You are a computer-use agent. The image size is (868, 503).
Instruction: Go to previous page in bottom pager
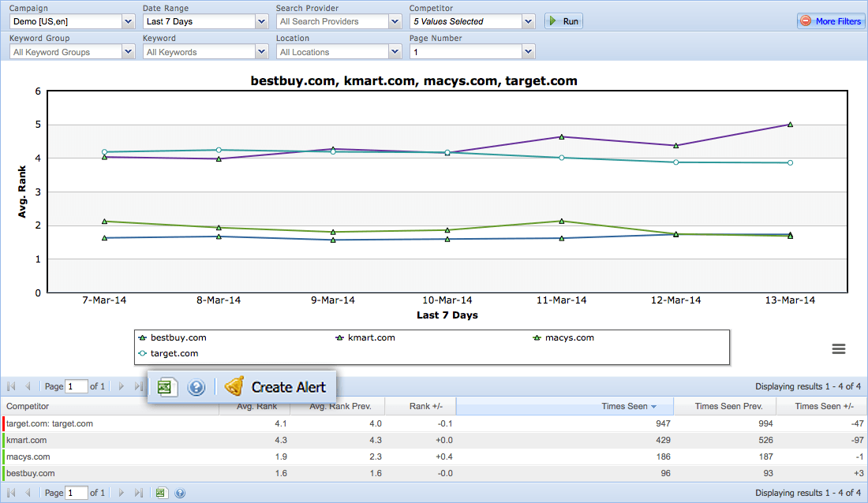tap(28, 493)
